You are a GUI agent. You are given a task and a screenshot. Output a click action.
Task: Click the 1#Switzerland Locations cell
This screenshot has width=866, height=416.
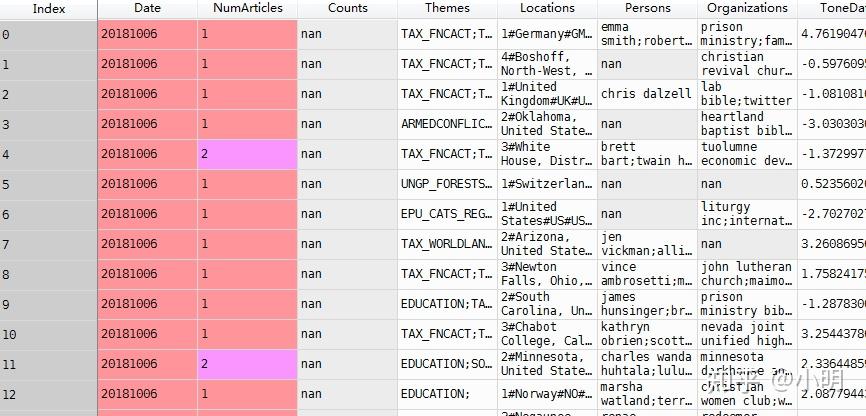(x=547, y=184)
